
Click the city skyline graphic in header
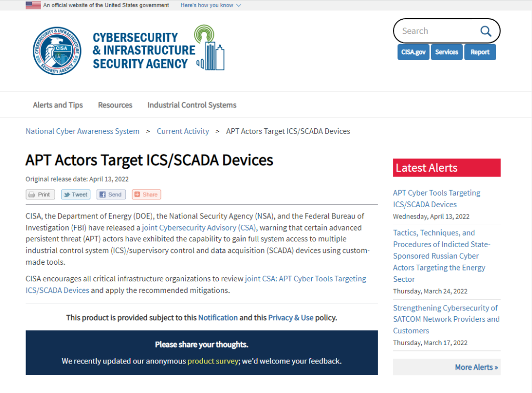[210, 48]
